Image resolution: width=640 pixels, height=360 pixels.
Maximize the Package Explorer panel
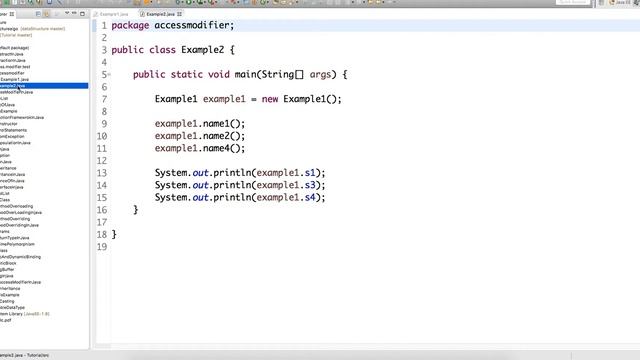pyautogui.click(x=82, y=14)
